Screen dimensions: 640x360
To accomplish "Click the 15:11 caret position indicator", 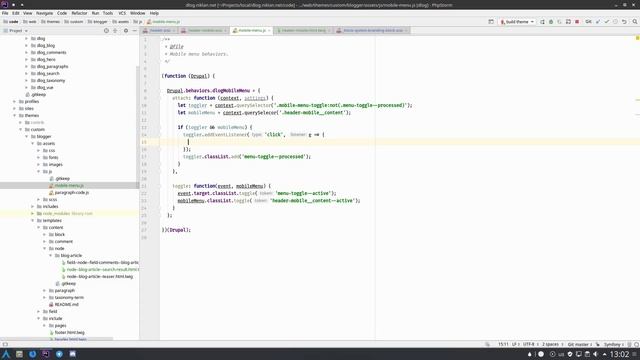I will pyautogui.click(x=503, y=344).
